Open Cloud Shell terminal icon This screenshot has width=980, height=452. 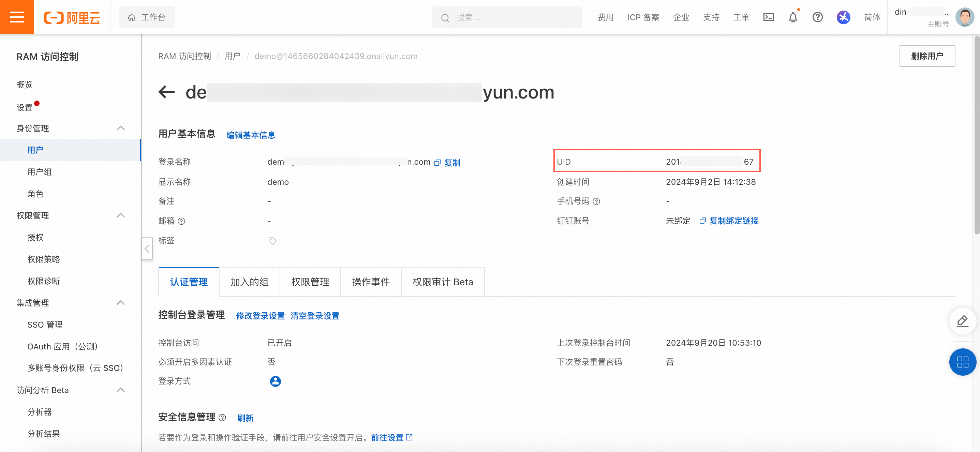[x=768, y=17]
